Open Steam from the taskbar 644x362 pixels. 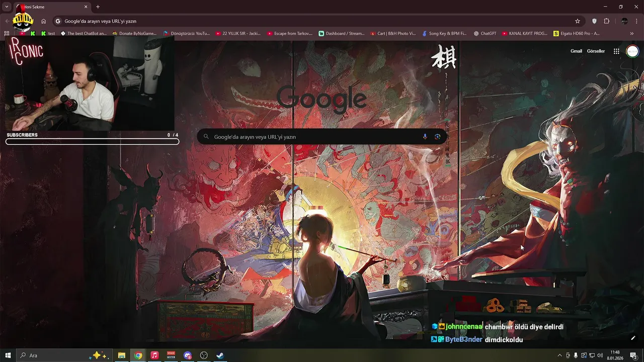click(x=220, y=355)
